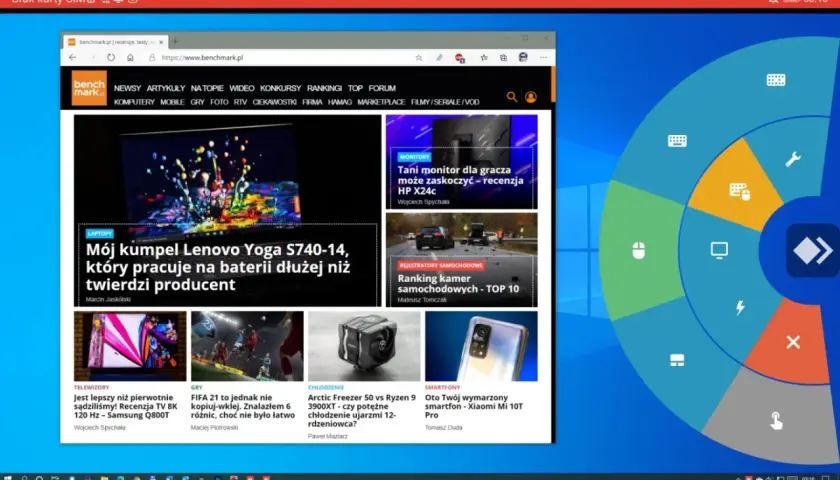Open the browser home page icon
The width and height of the screenshot is (840, 480).
[x=130, y=57]
